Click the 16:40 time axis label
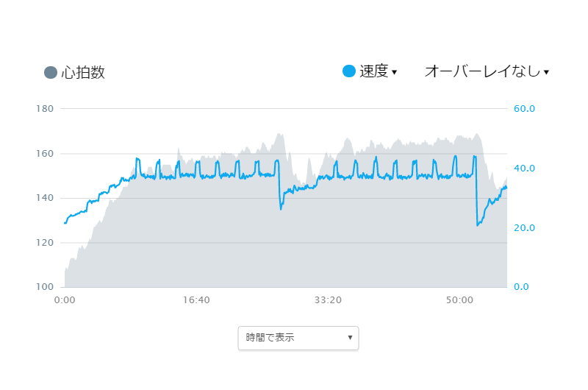This screenshot has width=588, height=390. click(x=196, y=300)
